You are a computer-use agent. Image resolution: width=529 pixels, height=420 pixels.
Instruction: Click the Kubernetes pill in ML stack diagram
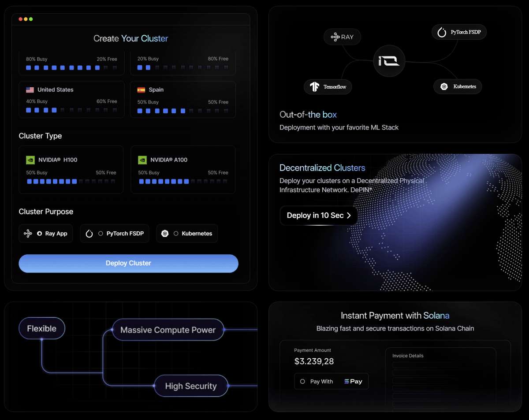pyautogui.click(x=458, y=86)
